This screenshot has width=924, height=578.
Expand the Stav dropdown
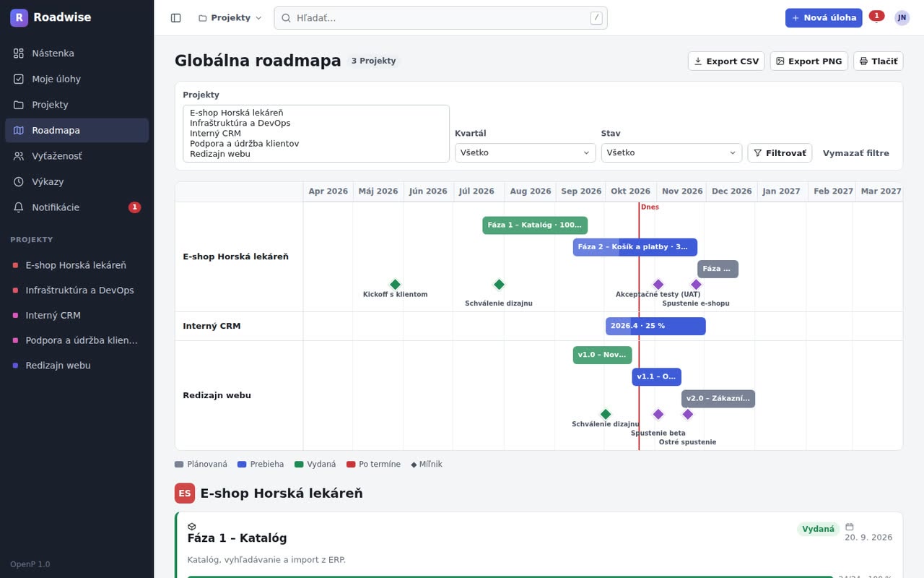(671, 152)
